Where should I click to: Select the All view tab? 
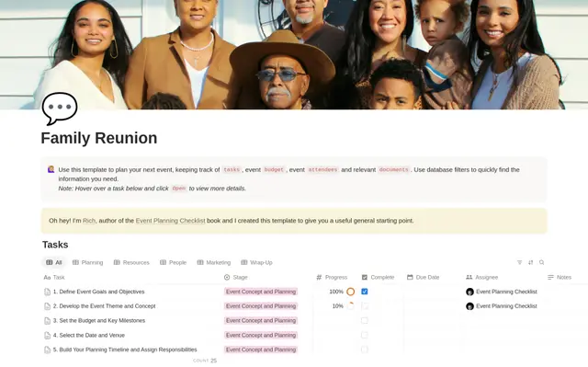tap(54, 262)
